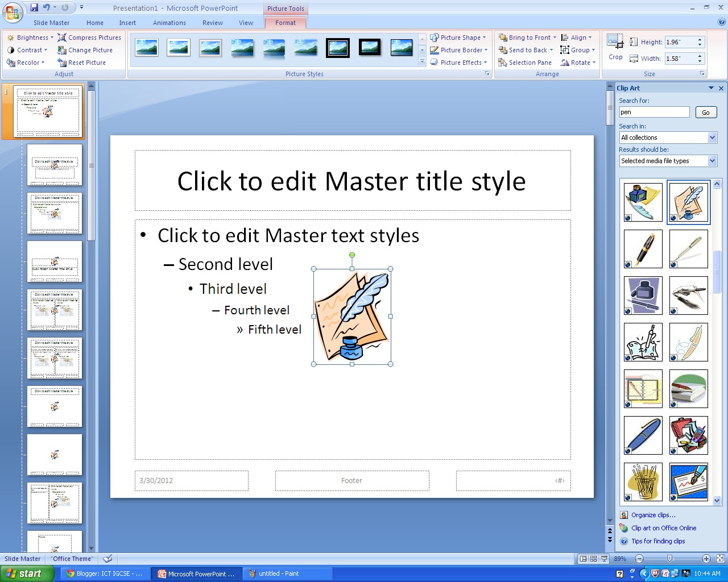Open the Home ribbon tab

(94, 23)
